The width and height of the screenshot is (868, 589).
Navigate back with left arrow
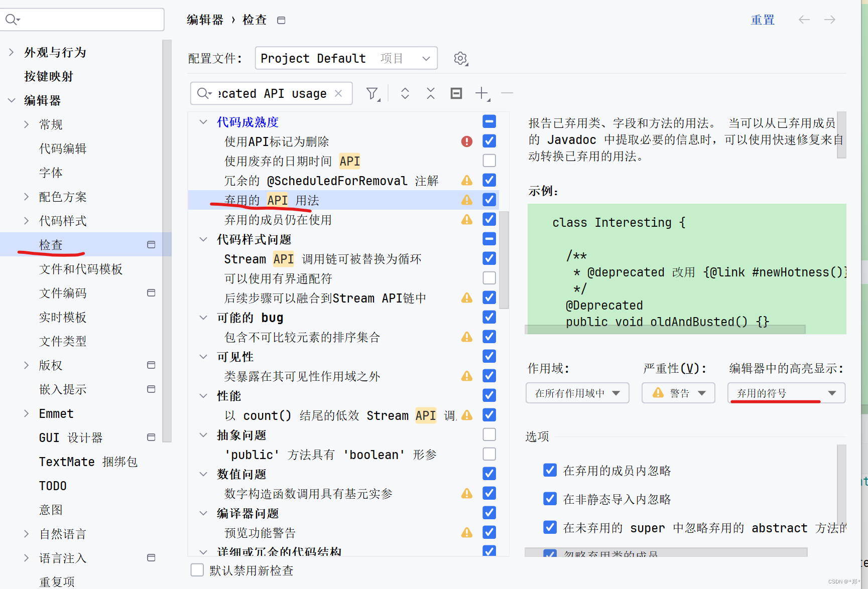(x=804, y=20)
